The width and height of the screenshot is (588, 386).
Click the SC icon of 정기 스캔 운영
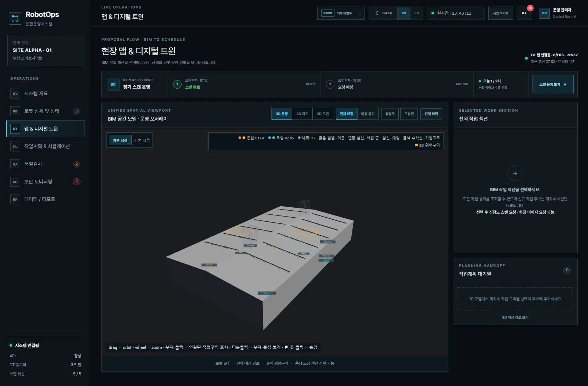coord(113,84)
